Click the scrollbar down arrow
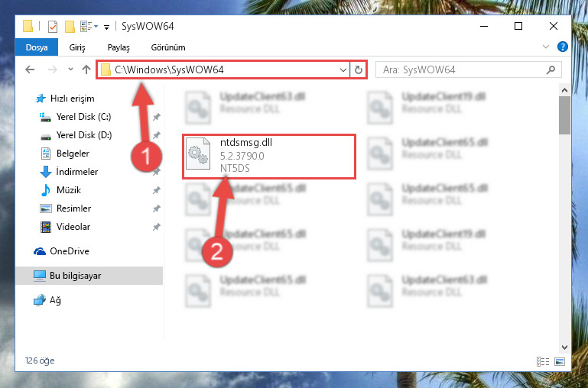The width and height of the screenshot is (588, 388). point(564,348)
